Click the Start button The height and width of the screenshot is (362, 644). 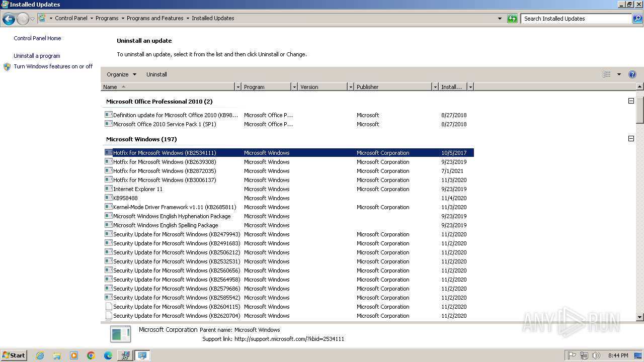point(14,355)
